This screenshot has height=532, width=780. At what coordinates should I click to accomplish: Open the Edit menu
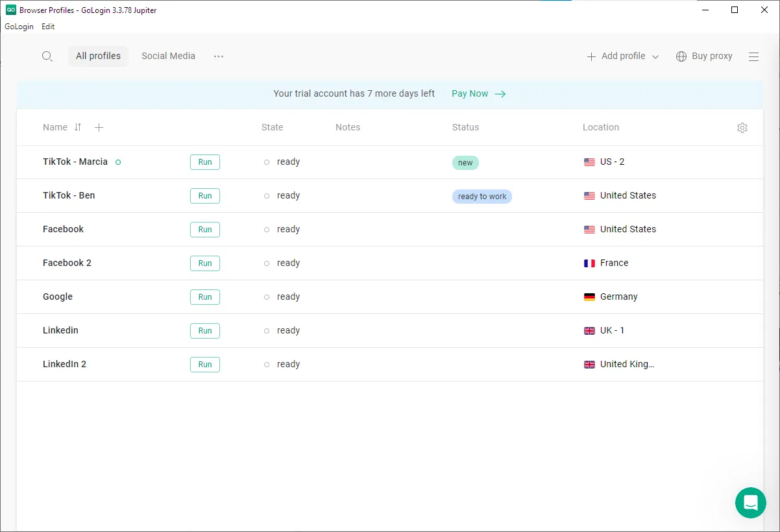[48, 27]
